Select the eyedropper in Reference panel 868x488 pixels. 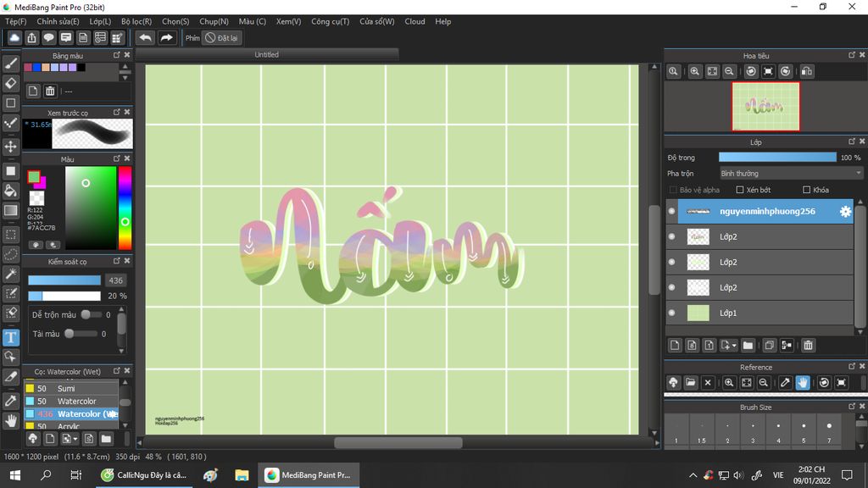pos(785,382)
